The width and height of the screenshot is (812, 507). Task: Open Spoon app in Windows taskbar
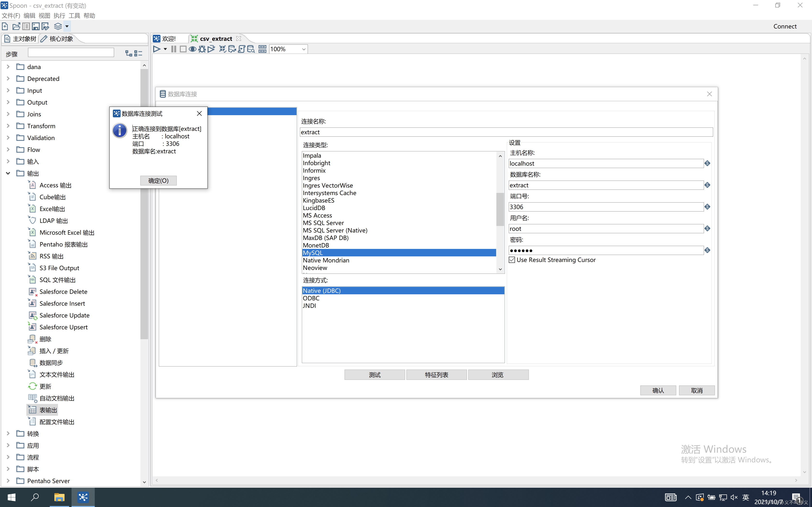(x=83, y=497)
